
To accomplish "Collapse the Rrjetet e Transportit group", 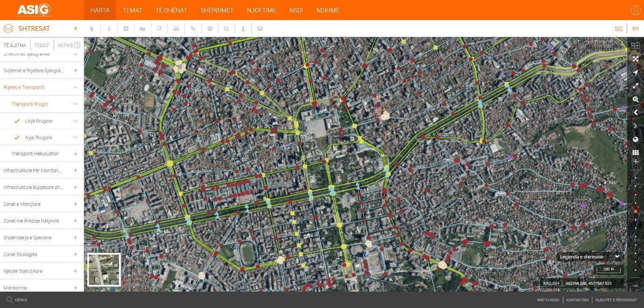I will [75, 87].
